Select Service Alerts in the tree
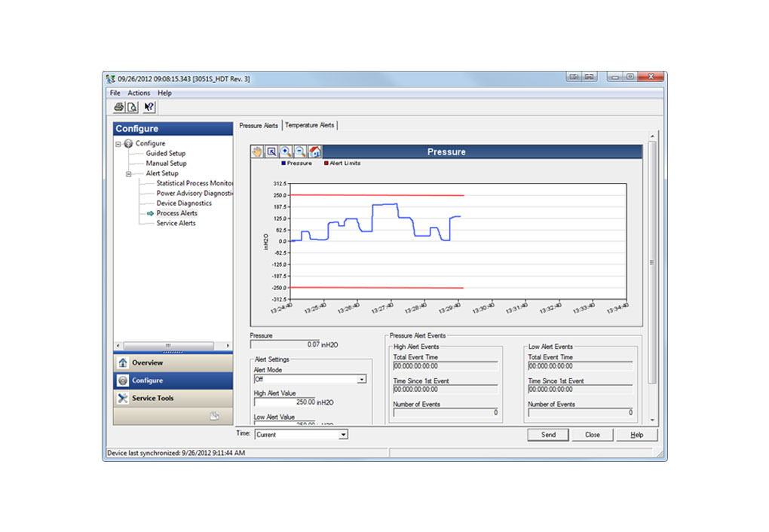Screen dimensions: 769x532 pos(176,223)
